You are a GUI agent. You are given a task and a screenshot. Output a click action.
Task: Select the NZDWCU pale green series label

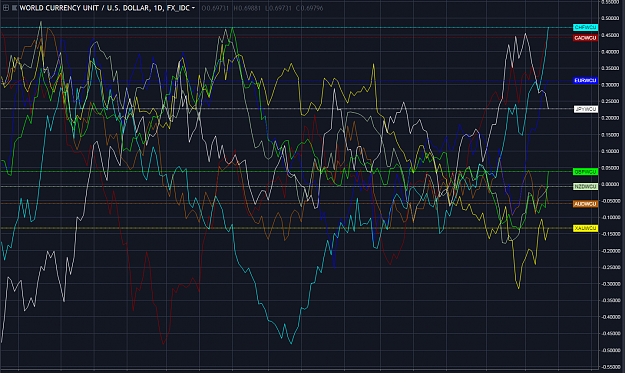click(585, 186)
